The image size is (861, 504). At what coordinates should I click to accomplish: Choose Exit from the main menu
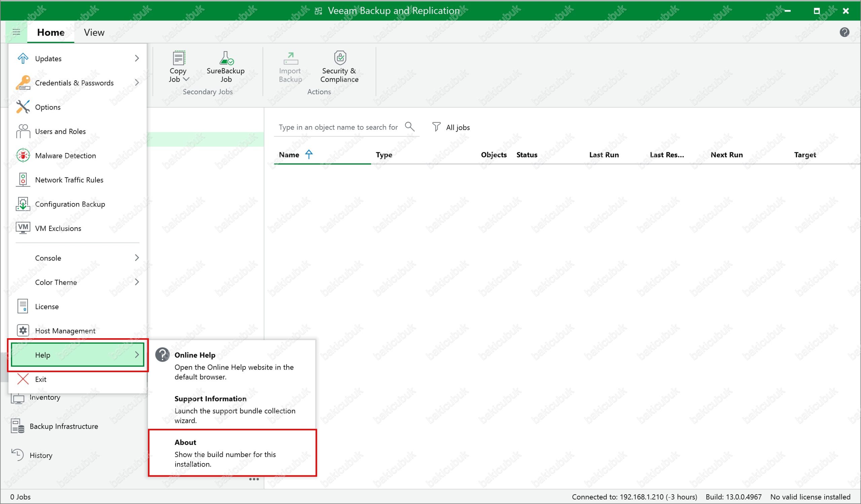[78, 379]
